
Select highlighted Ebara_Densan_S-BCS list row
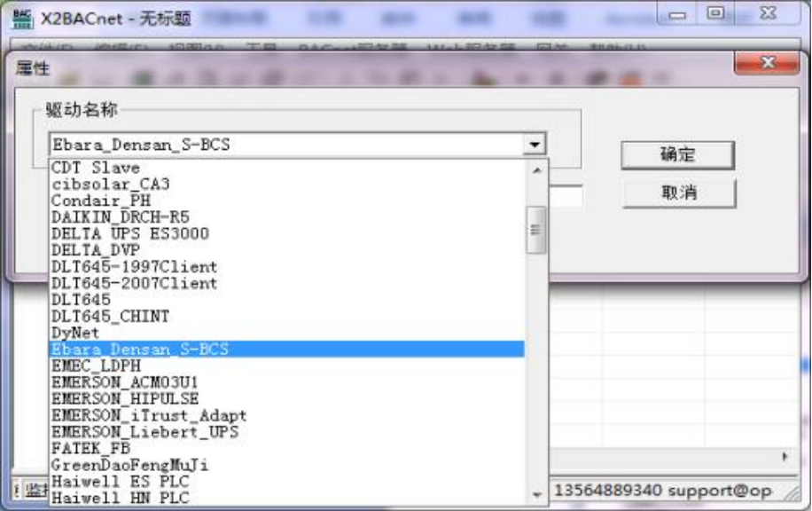tap(287, 350)
